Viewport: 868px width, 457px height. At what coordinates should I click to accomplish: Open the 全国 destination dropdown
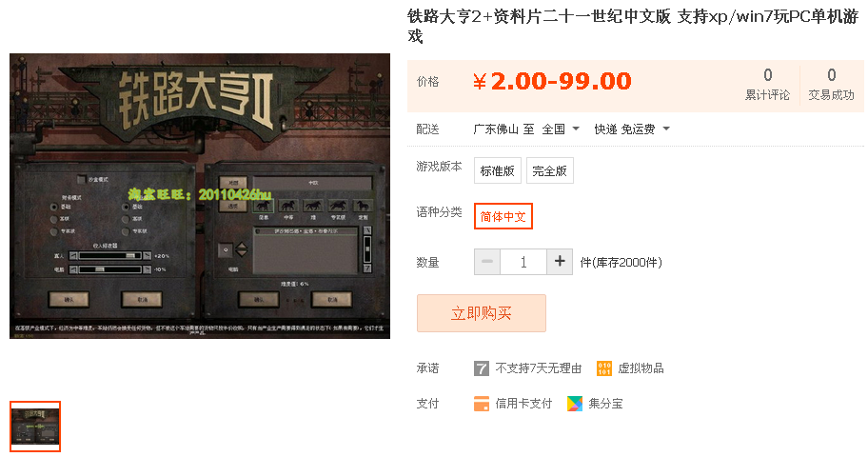561,129
